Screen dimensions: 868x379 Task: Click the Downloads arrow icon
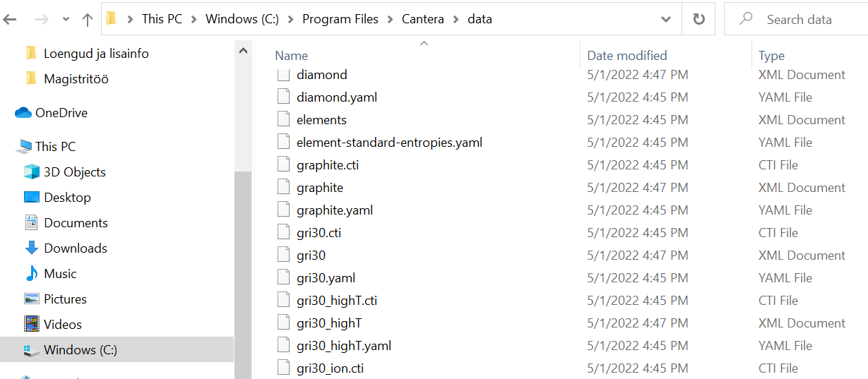coord(32,248)
